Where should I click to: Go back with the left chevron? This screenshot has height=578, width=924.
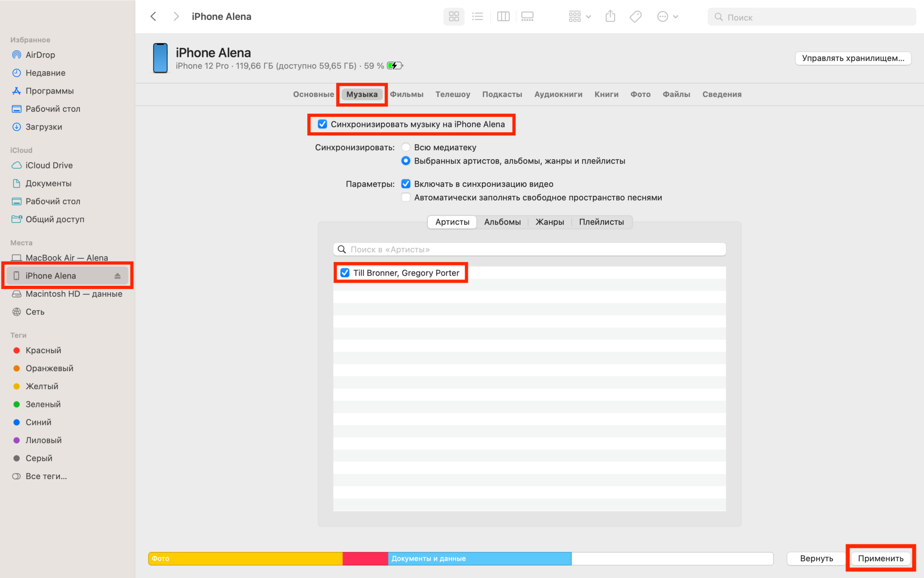click(153, 17)
